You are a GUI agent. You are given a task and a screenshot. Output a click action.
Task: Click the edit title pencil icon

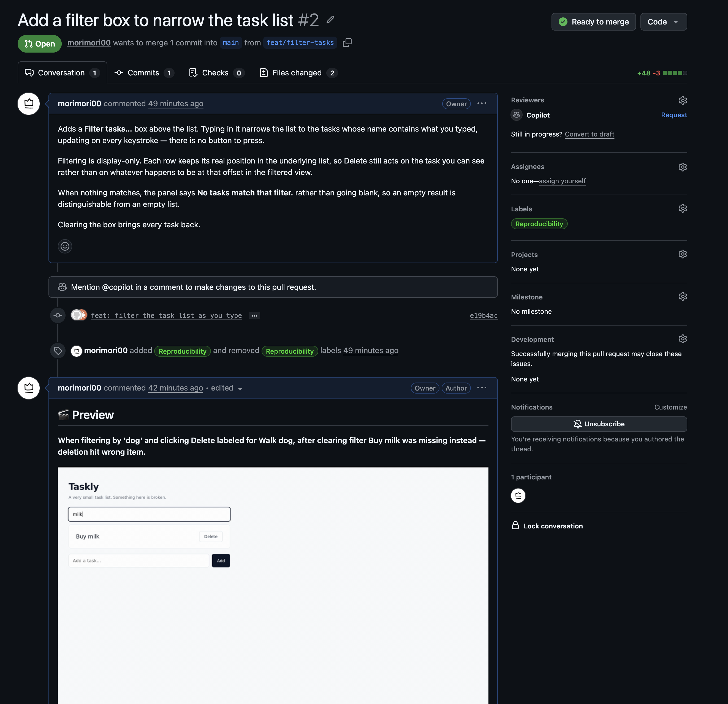point(330,20)
